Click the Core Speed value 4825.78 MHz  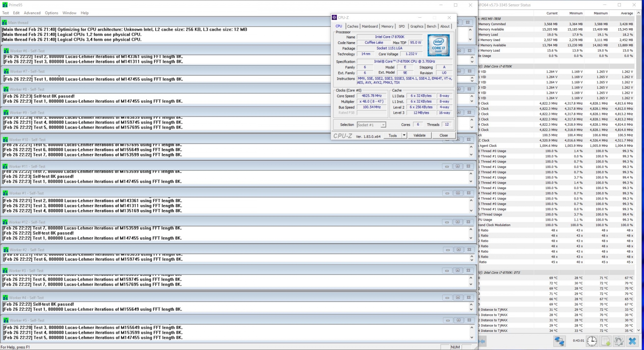(371, 96)
